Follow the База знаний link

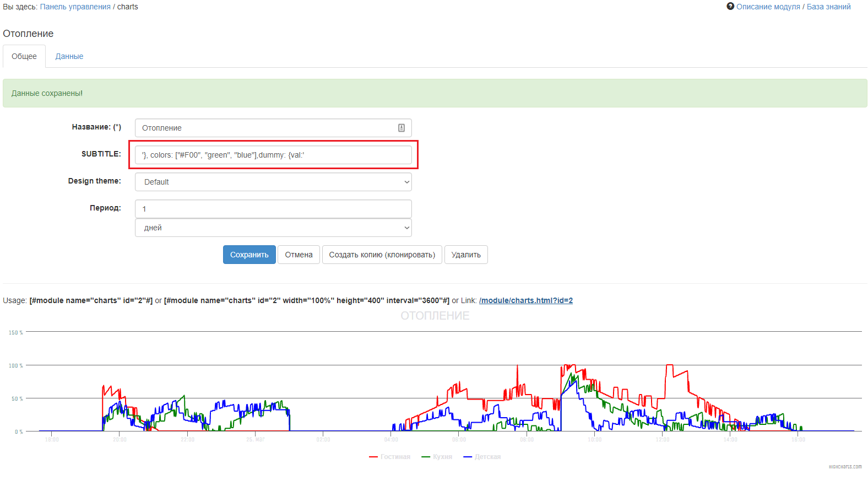(828, 7)
